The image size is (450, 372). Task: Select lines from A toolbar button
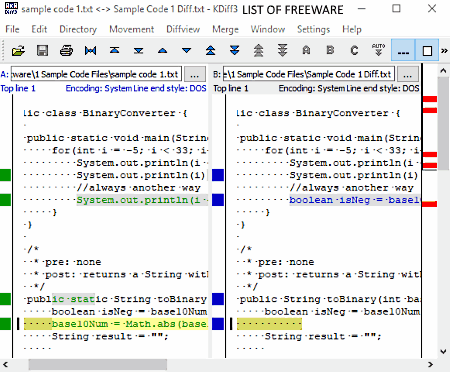[306, 50]
